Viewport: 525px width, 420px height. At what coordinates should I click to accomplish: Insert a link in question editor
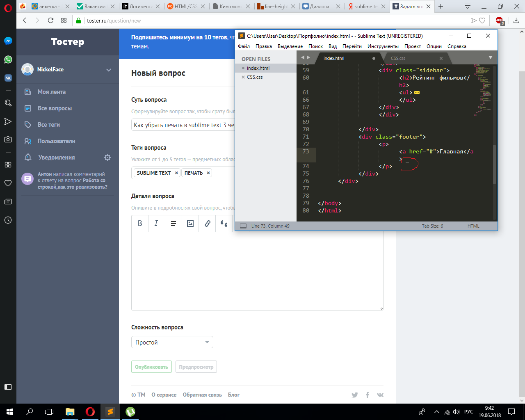(208, 224)
